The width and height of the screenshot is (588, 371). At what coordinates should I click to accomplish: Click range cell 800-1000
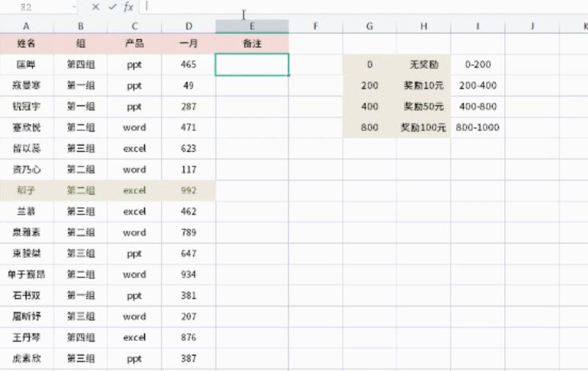478,127
